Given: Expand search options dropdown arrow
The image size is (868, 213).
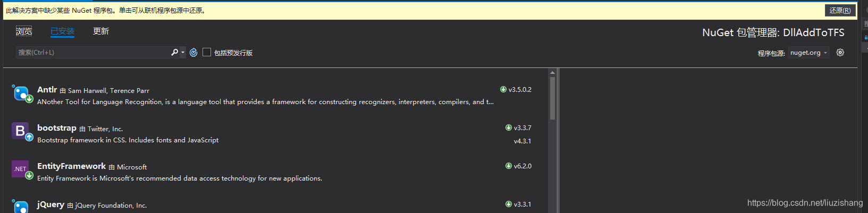Looking at the screenshot, I should [183, 52].
